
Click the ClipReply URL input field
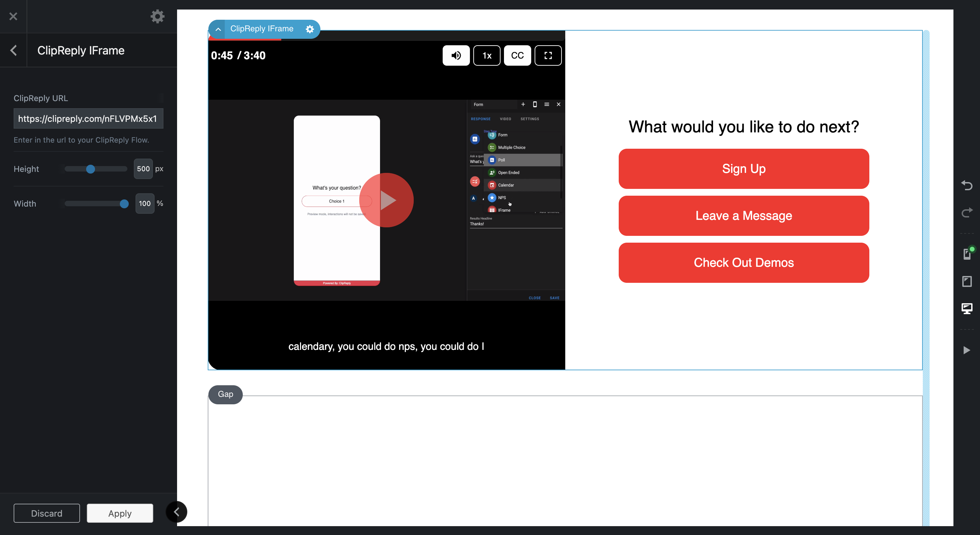88,119
